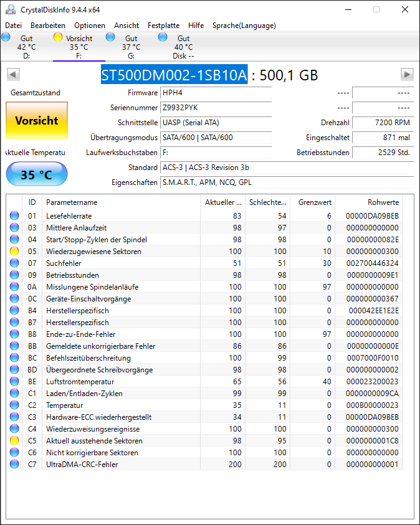
Task: Select the Disk -- tab at 40 °C
Action: coord(184,47)
